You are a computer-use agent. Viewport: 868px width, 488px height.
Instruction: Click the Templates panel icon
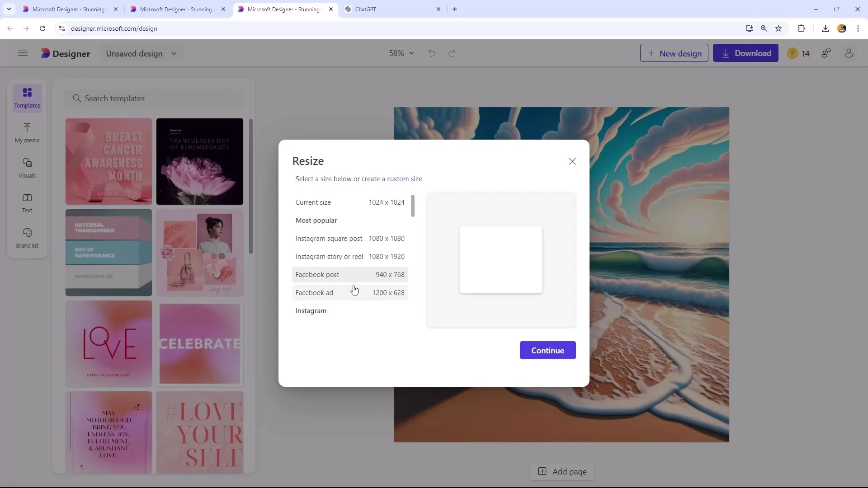pyautogui.click(x=27, y=97)
